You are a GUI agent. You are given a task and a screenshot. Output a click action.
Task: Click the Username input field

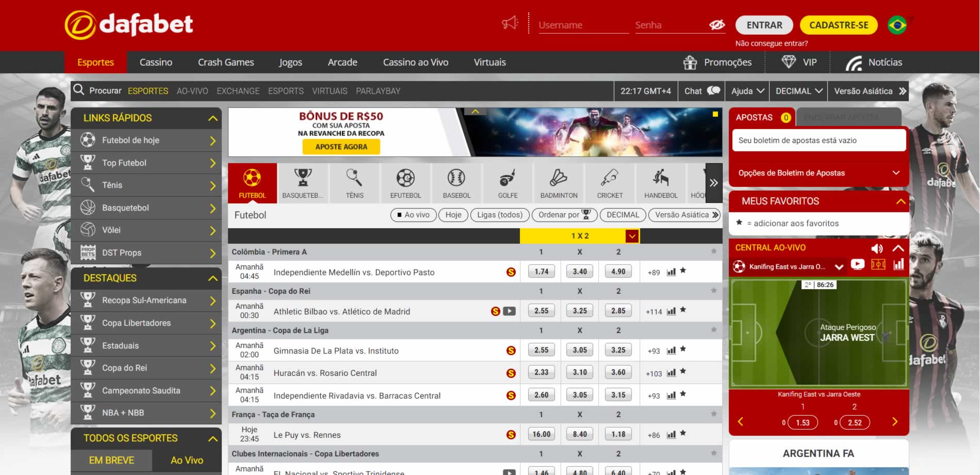[583, 25]
